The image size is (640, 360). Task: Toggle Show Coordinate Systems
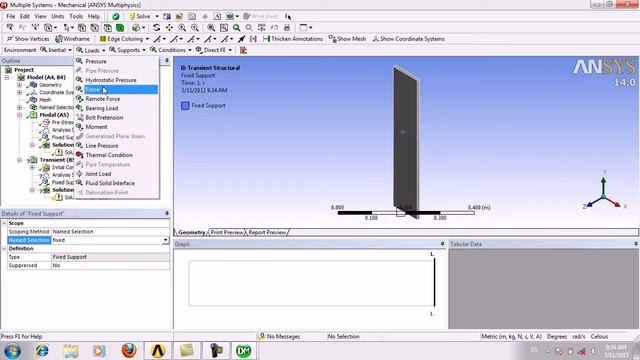pos(408,39)
